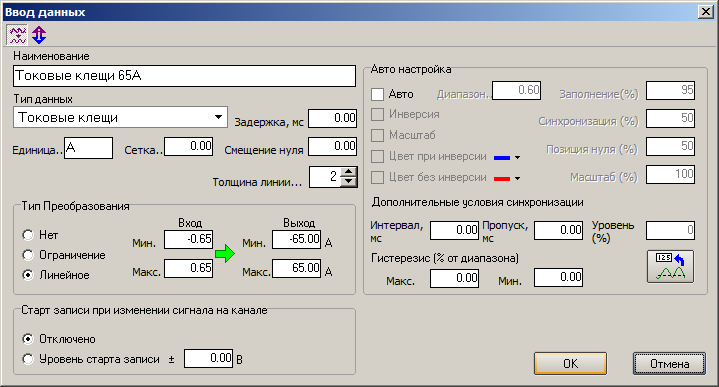Image resolution: width=719 pixels, height=387 pixels.
Task: Select the Линейное radio button
Action: [28, 275]
